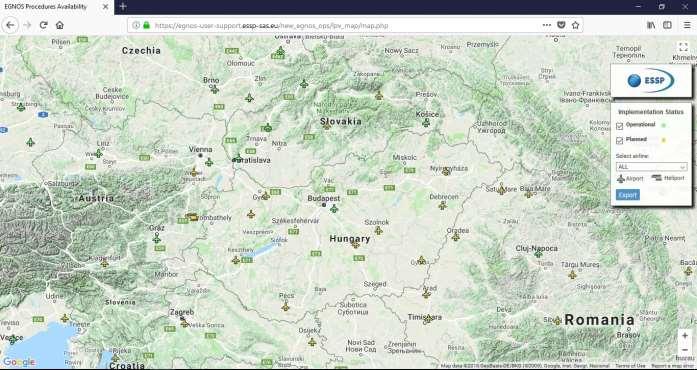Click the Heliport legend icon in the panel
Image resolution: width=697 pixels, height=370 pixels.
657,178
